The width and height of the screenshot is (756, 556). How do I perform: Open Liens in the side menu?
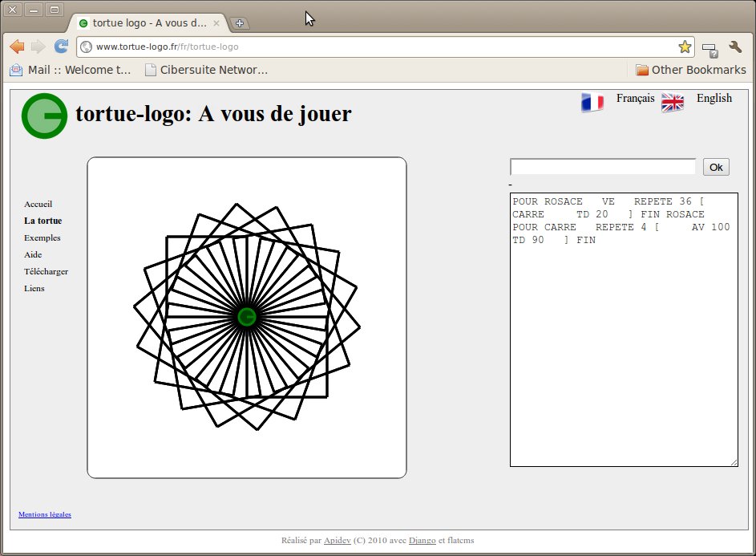tap(34, 288)
